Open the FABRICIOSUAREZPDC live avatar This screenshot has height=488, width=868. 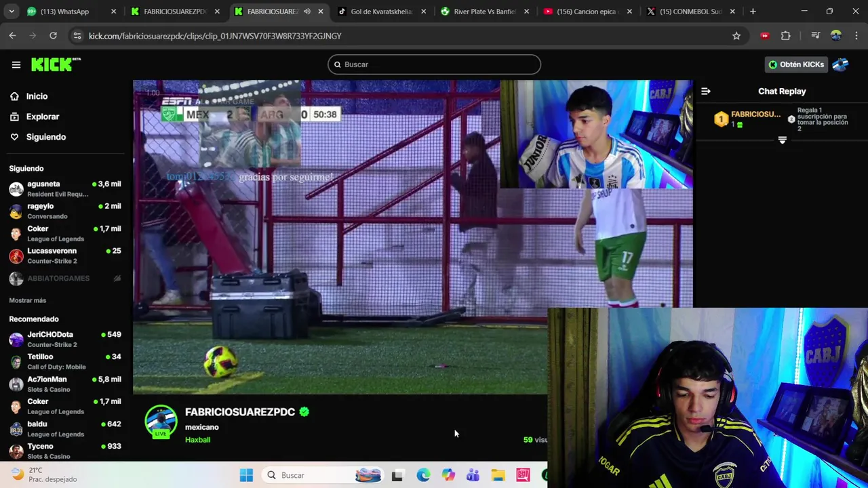click(x=161, y=422)
